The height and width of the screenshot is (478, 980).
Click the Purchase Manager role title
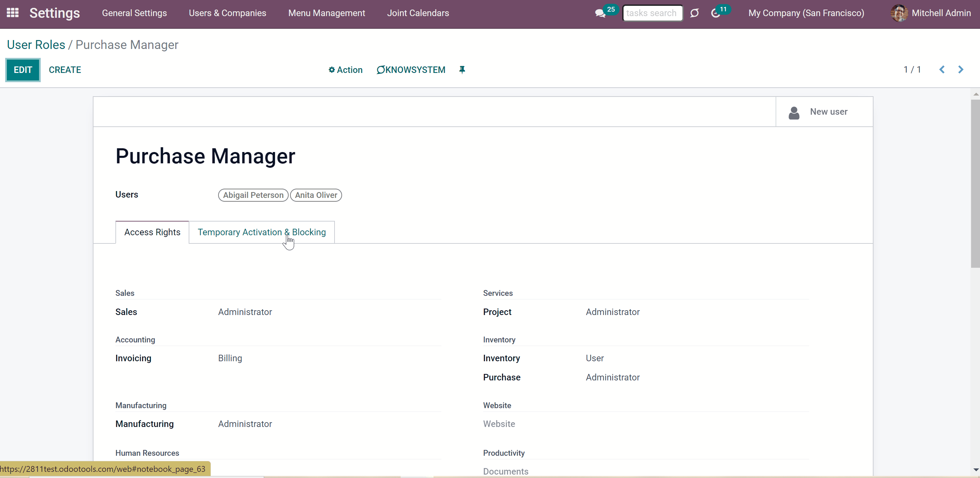pos(205,156)
